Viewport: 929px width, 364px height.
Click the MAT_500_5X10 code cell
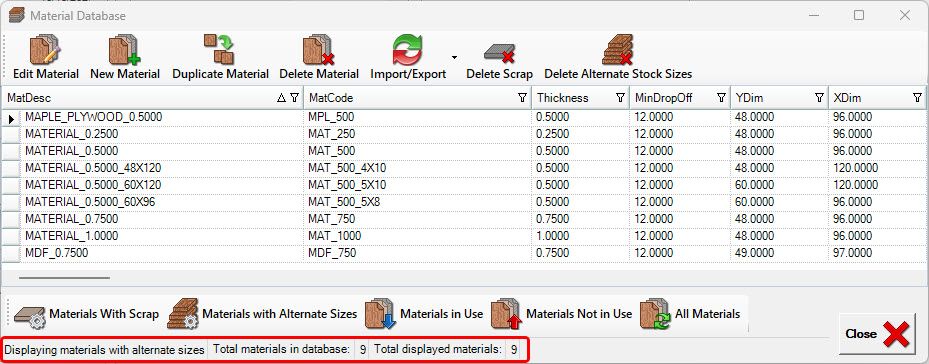click(418, 185)
